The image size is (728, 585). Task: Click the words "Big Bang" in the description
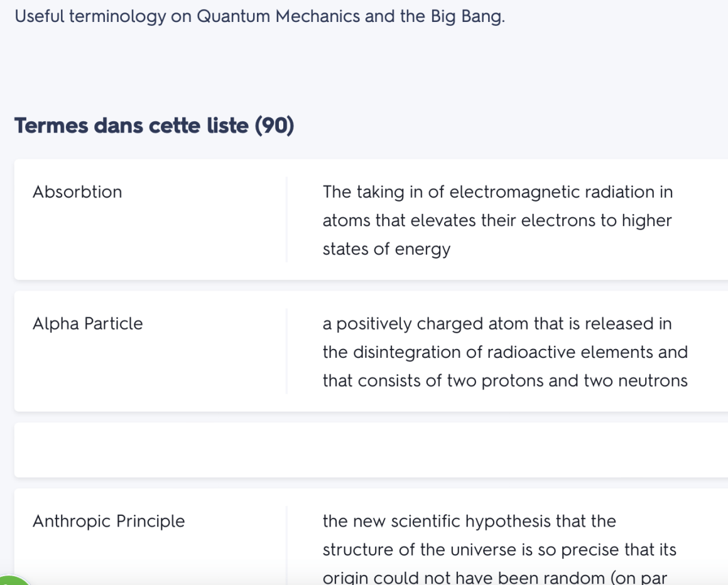pos(467,16)
